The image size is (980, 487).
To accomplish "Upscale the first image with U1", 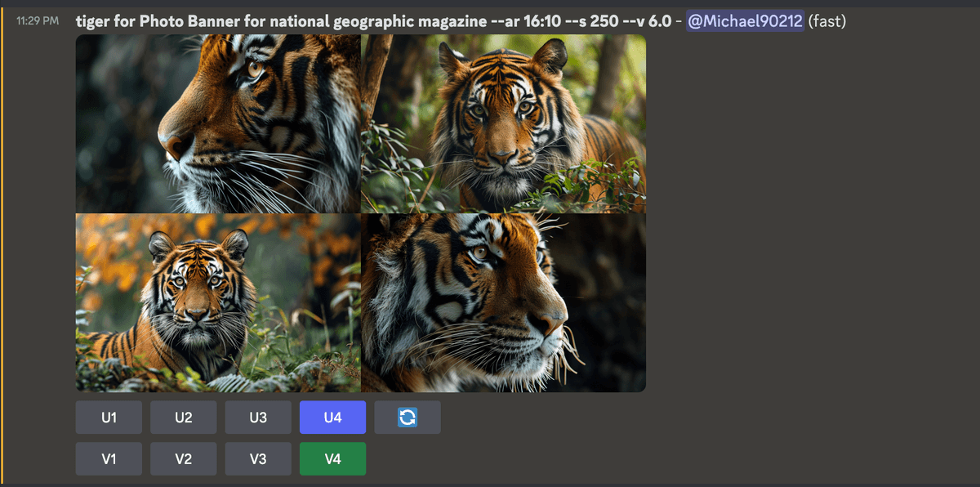I will (x=109, y=418).
